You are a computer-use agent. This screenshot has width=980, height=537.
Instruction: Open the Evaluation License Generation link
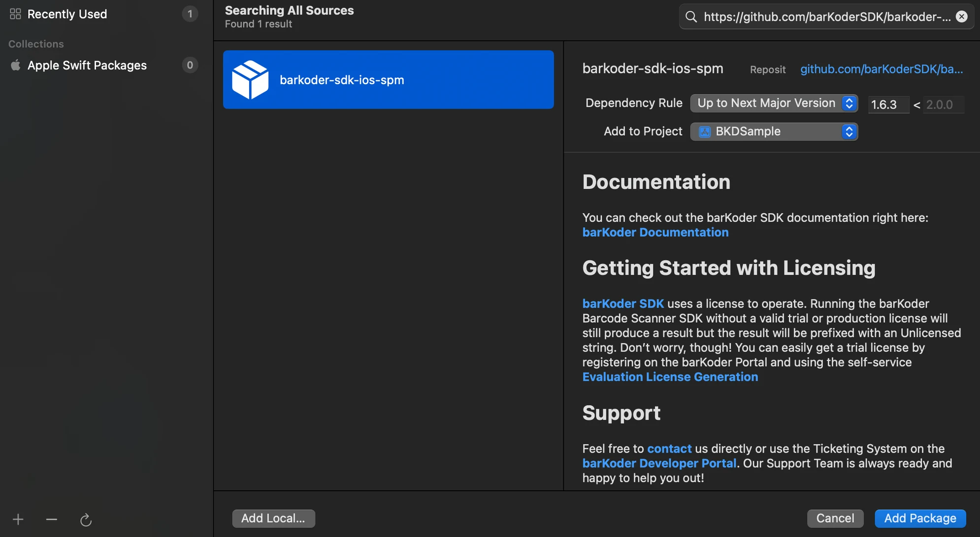click(670, 377)
